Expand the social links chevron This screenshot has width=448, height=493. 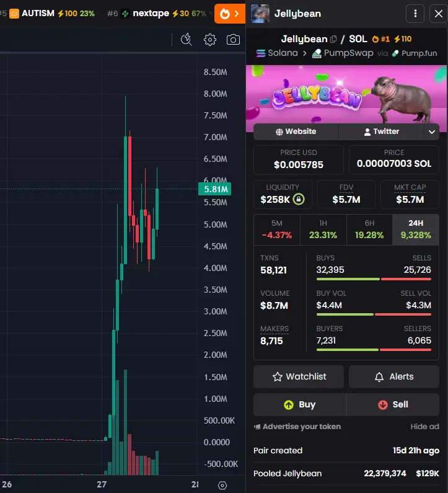click(x=432, y=131)
